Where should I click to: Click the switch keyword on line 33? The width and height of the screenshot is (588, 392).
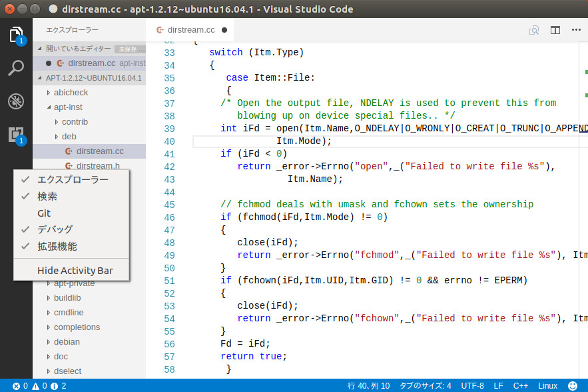[226, 52]
